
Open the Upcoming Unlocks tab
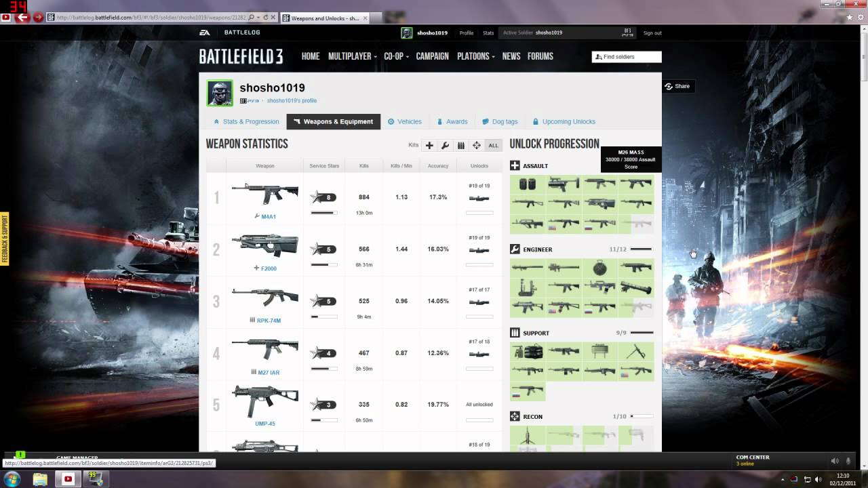(564, 121)
